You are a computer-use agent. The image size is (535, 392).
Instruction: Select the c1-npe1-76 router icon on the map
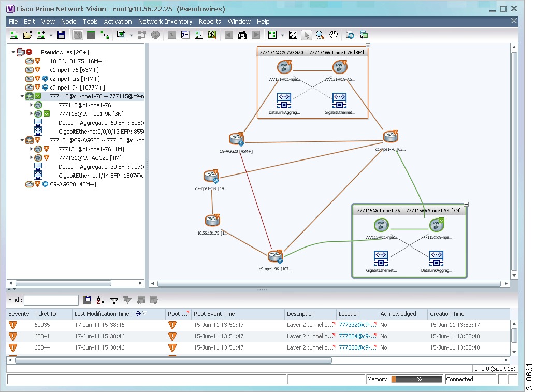click(x=391, y=137)
